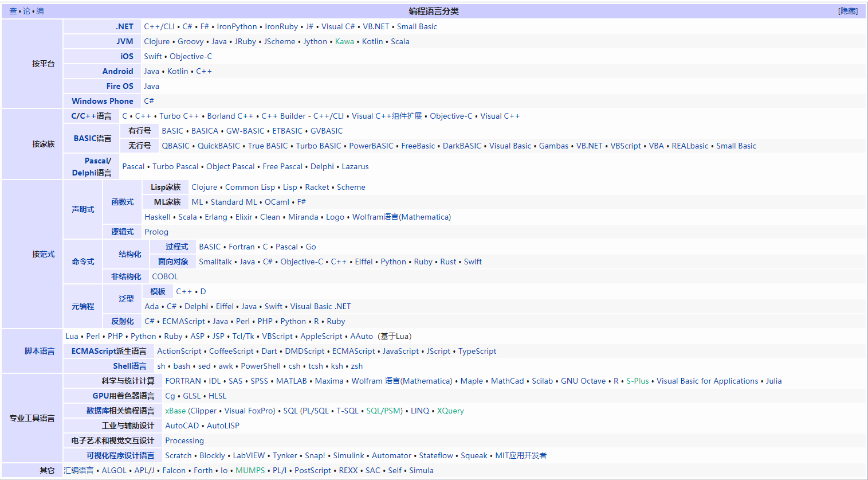Open the .NET platform header link

point(124,26)
